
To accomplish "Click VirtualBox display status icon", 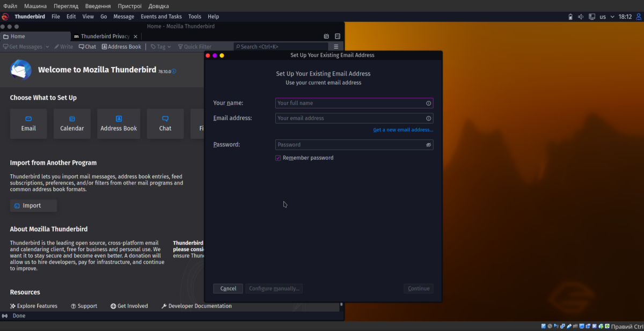I will 582,326.
